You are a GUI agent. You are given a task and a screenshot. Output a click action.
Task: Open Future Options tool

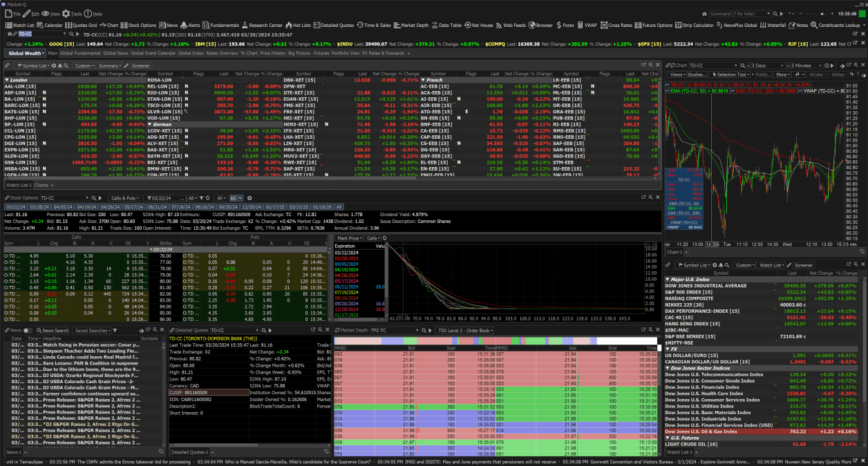click(x=654, y=25)
